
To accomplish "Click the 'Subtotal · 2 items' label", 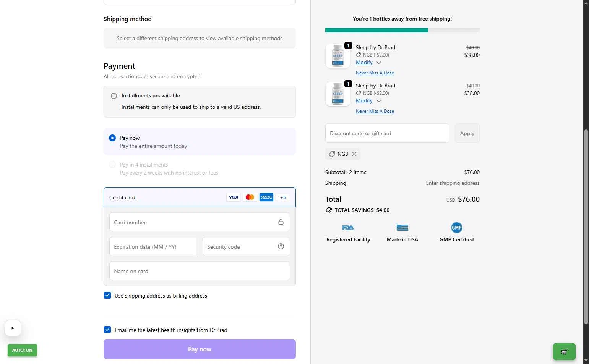I will click(346, 172).
